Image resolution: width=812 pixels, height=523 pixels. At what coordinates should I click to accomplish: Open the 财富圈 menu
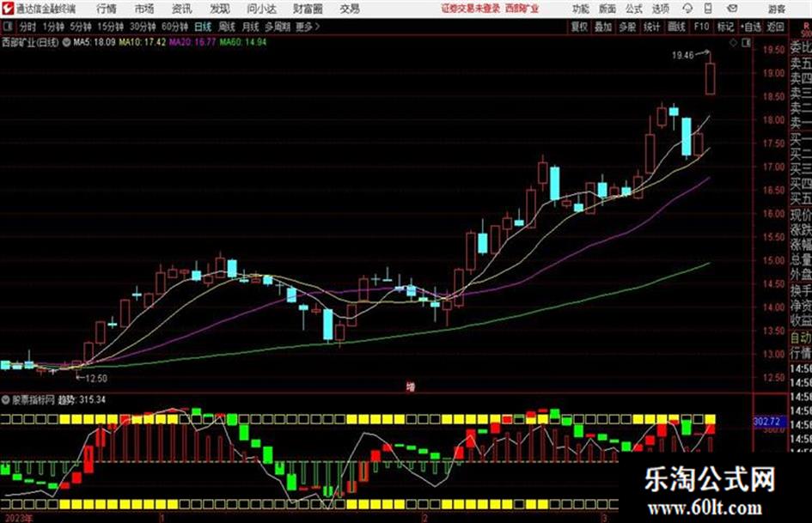308,9
